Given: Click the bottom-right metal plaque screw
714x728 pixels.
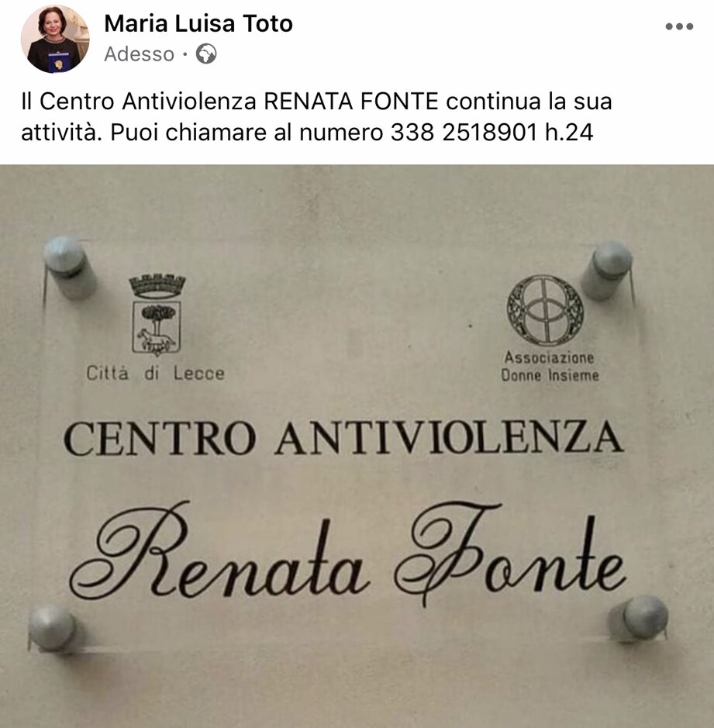Looking at the screenshot, I should click(640, 619).
